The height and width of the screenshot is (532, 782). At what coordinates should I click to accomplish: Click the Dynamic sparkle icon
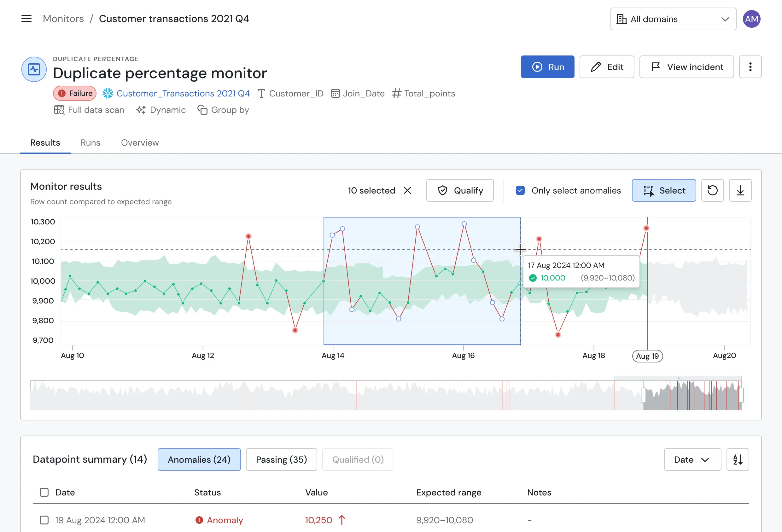tap(141, 110)
